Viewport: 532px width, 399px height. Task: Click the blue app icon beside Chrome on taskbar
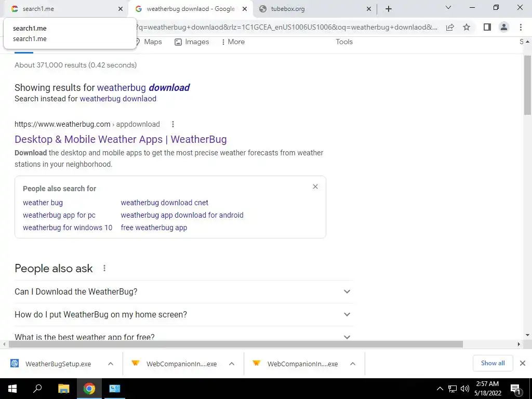tap(115, 389)
